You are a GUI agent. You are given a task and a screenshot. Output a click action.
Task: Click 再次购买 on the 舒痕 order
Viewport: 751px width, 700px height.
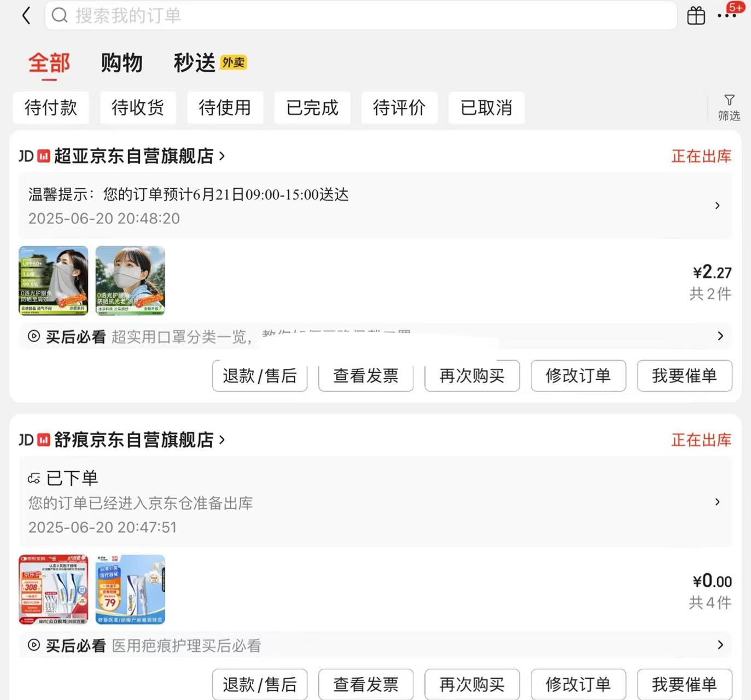click(472, 684)
